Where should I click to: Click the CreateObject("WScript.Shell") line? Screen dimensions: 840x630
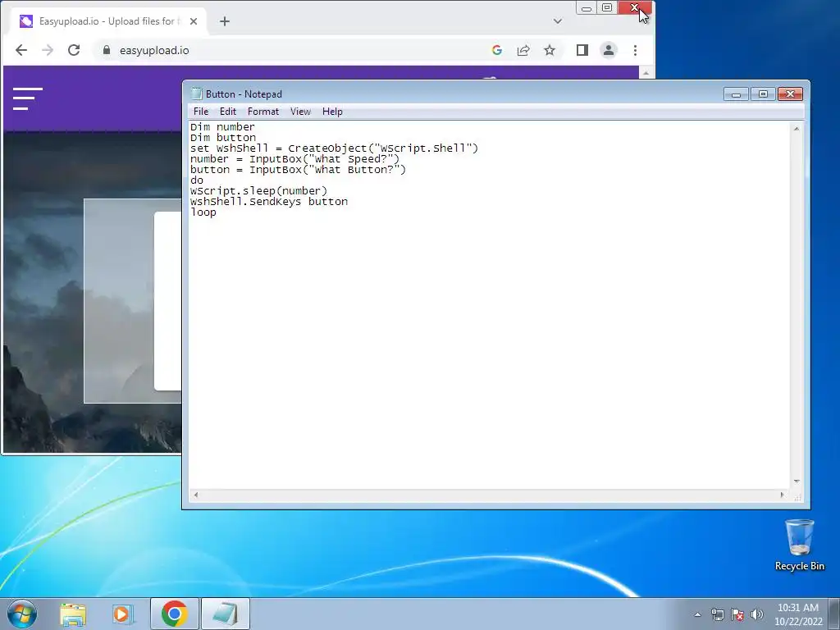click(334, 148)
